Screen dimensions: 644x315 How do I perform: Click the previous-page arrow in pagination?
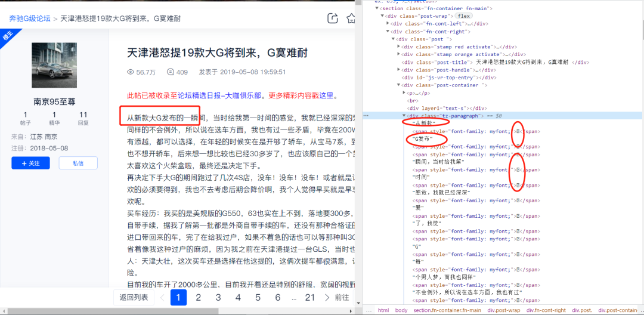[x=163, y=297]
